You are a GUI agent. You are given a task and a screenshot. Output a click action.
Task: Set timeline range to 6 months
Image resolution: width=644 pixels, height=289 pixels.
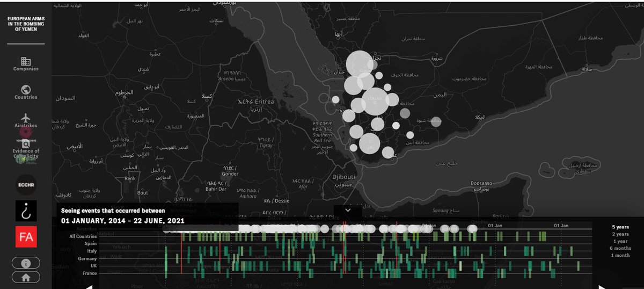[620, 248]
